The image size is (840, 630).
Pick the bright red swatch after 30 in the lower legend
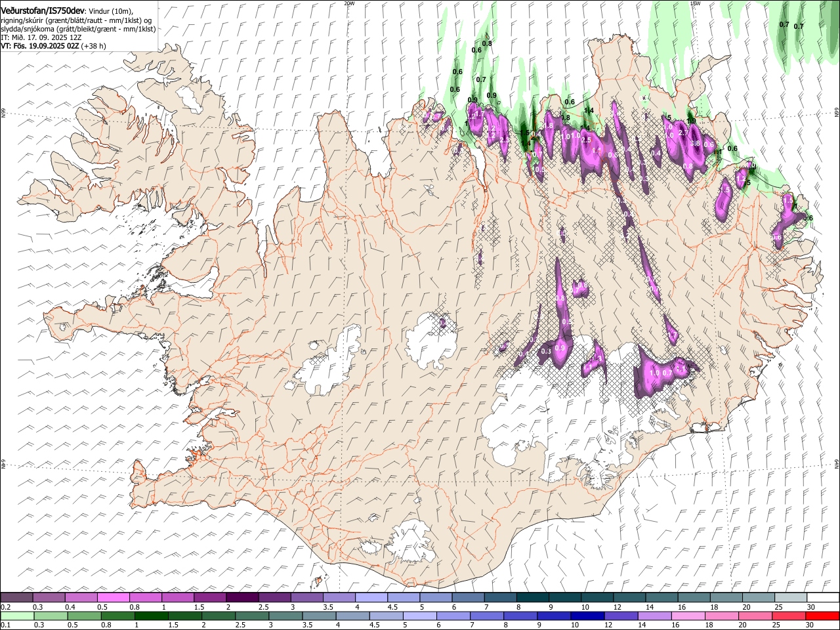coord(822,616)
